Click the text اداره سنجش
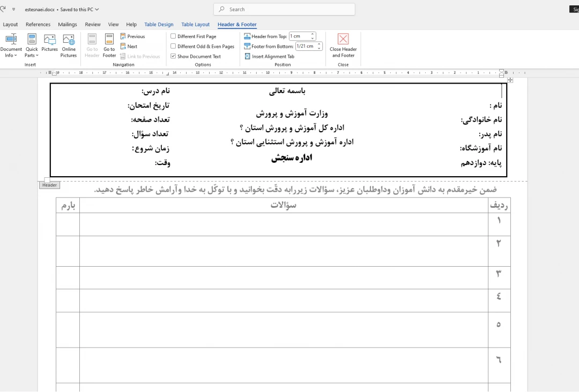The image size is (579, 392). (292, 158)
